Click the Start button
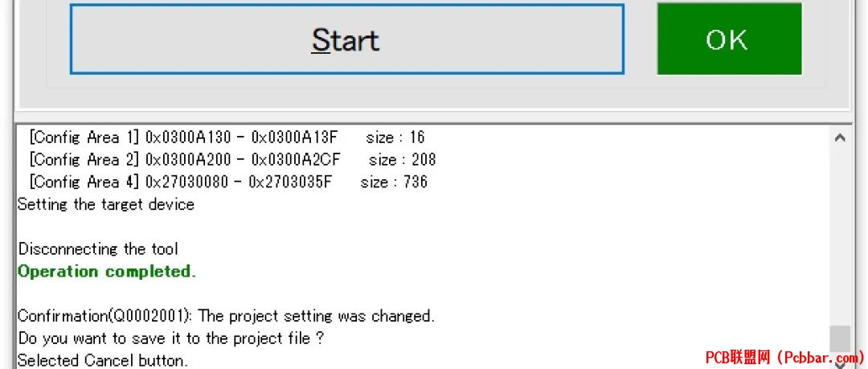868x369 pixels. (347, 39)
